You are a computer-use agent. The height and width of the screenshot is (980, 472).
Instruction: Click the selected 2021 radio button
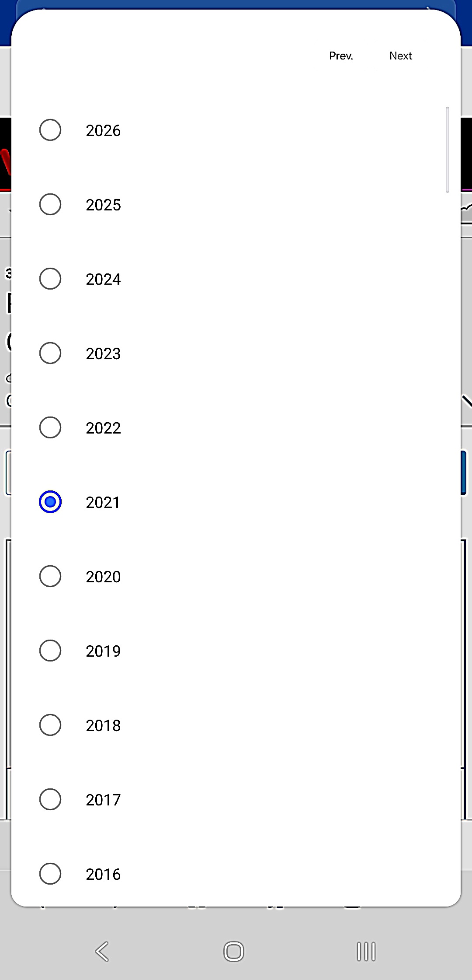tap(50, 502)
